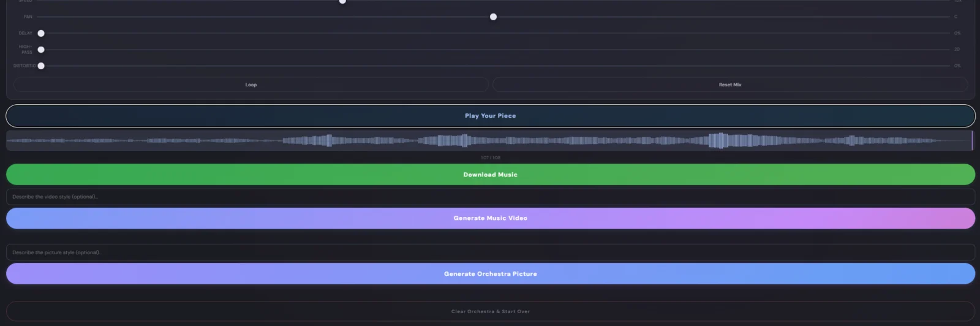Screen dimensions: 980x326
Task: Click the Pan value label C
Action: tap(956, 17)
